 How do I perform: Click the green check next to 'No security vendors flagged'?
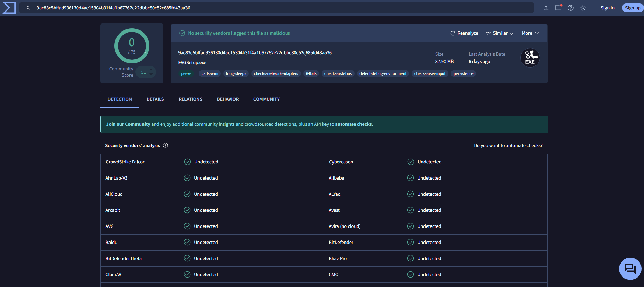[182, 33]
